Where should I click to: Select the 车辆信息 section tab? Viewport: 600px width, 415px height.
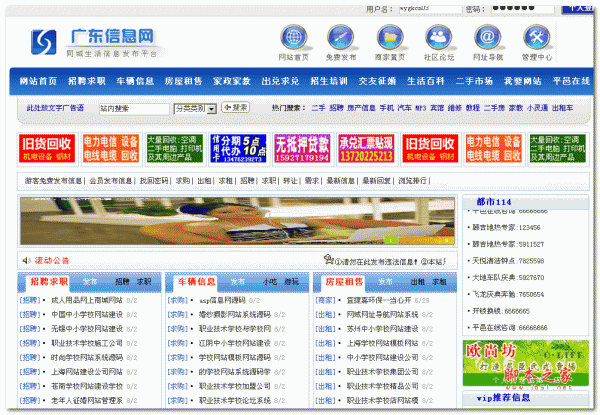tap(197, 282)
